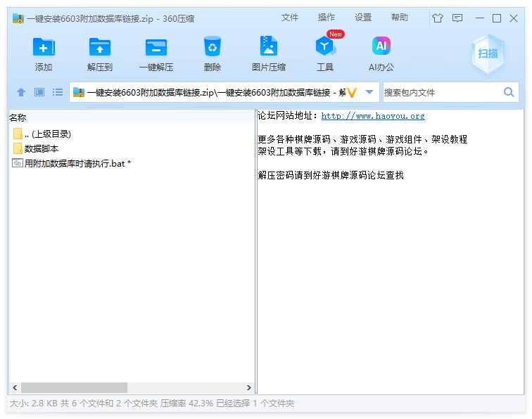The width and height of the screenshot is (532, 419).
Task: Close the 360压缩 window
Action: (x=514, y=18)
